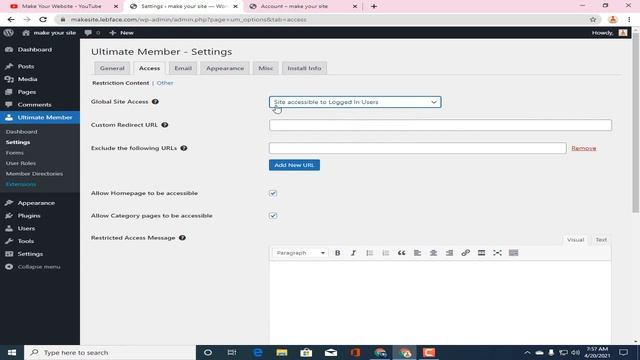
Task: Switch to the General settings tab
Action: (112, 68)
